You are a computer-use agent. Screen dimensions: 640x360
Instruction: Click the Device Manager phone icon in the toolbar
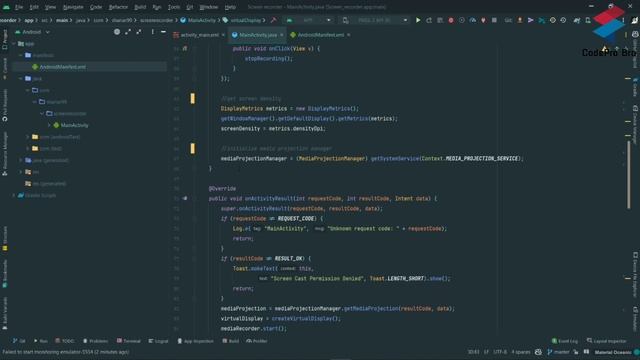(588, 20)
